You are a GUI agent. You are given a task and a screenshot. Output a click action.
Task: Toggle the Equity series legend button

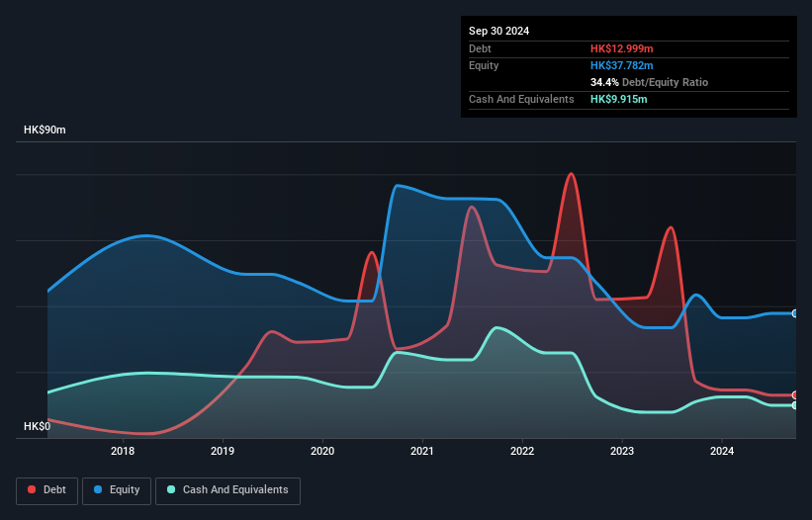pos(117,490)
